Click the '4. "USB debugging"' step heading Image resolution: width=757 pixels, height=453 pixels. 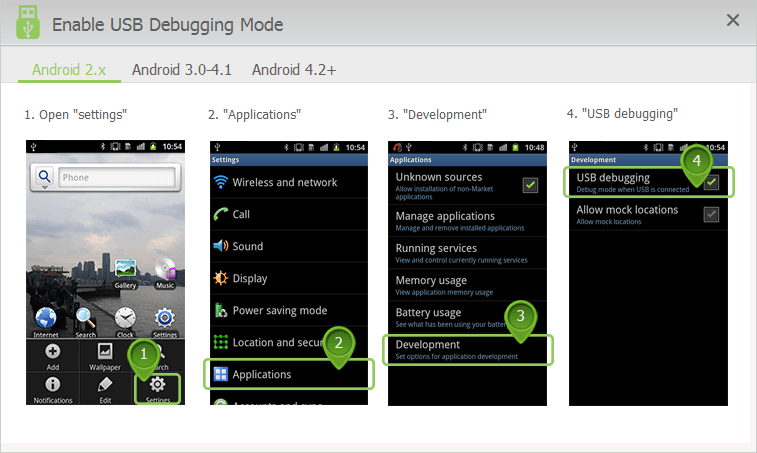tap(622, 114)
